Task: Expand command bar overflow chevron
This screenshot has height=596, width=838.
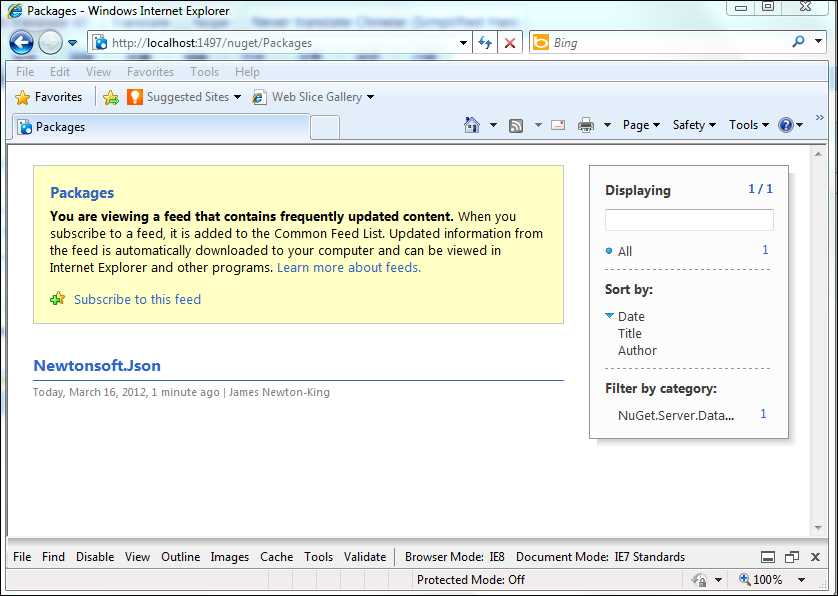Action: pos(820,118)
